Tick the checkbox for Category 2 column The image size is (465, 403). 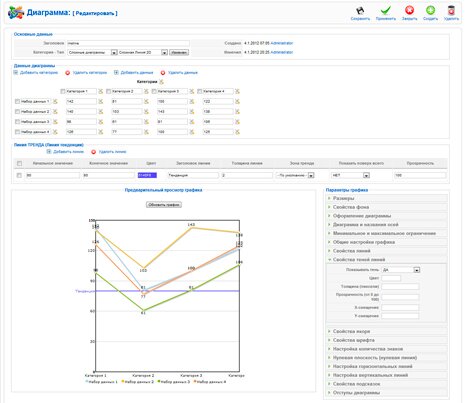click(108, 91)
